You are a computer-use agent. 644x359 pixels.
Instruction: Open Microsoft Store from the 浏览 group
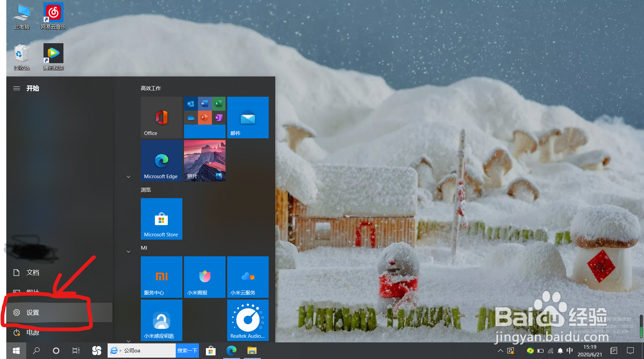pyautogui.click(x=161, y=219)
